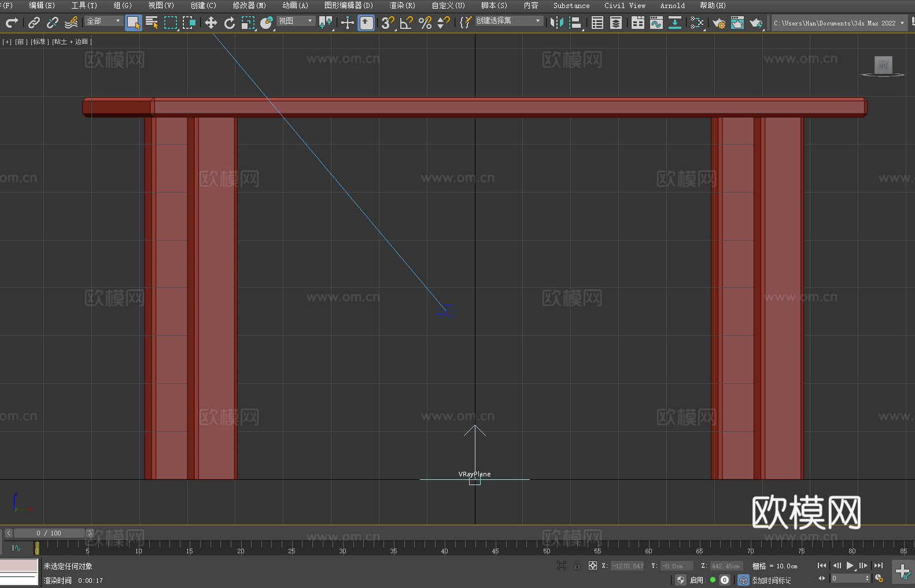Open the Curve Editor
This screenshot has height=588, width=915.
(x=656, y=23)
